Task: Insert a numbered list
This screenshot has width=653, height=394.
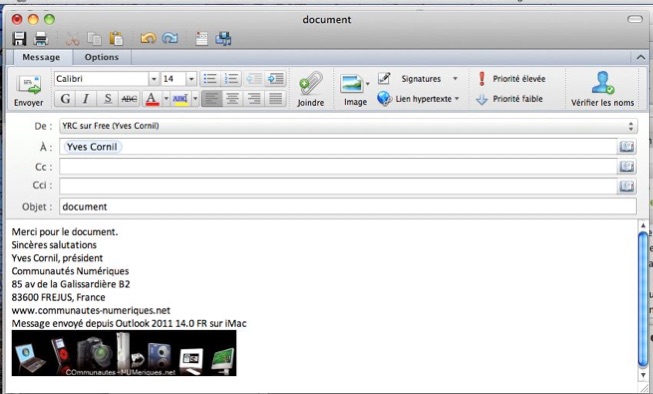Action: (231, 79)
